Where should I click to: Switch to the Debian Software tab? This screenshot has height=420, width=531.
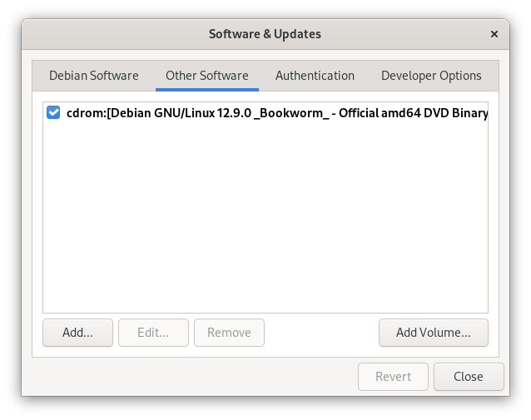pyautogui.click(x=94, y=76)
